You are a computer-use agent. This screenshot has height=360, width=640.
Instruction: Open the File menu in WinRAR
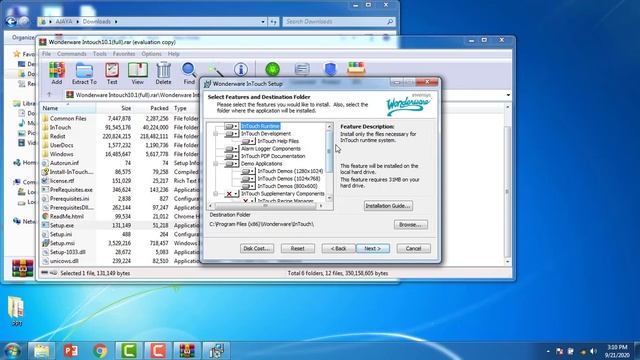[x=47, y=54]
